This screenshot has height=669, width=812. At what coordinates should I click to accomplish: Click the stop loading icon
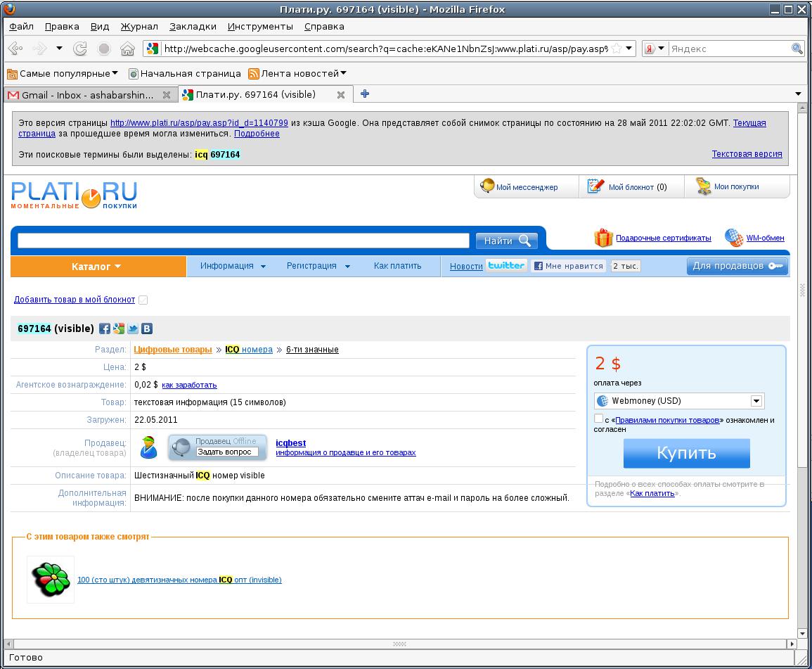tap(104, 49)
